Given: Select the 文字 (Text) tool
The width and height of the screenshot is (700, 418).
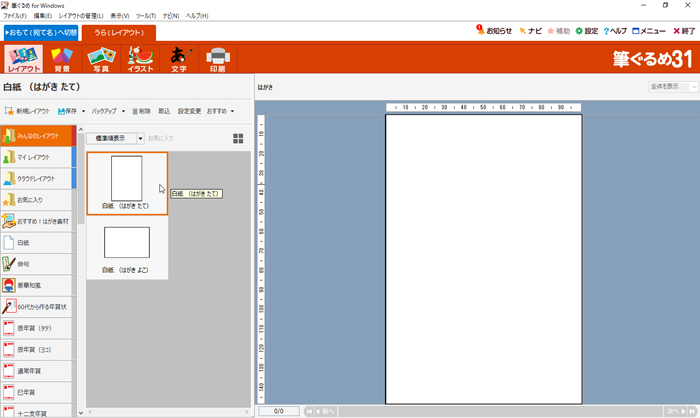Looking at the screenshot, I should coord(179,60).
